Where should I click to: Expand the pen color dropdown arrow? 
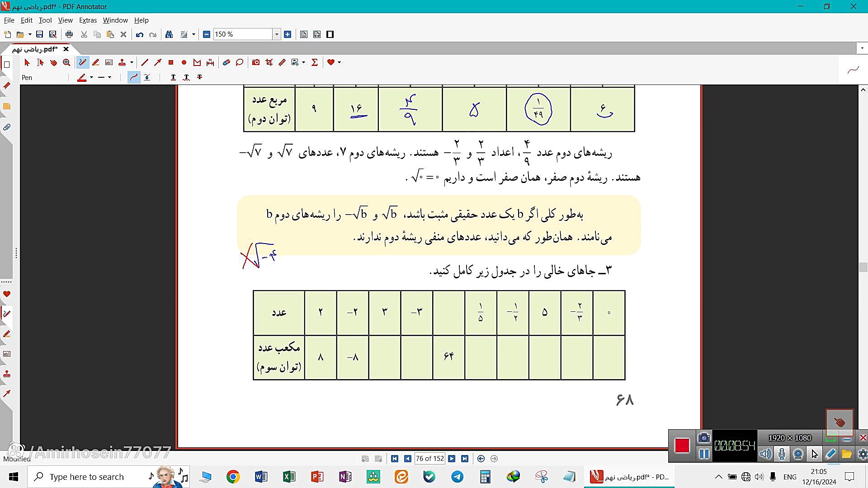click(x=91, y=77)
